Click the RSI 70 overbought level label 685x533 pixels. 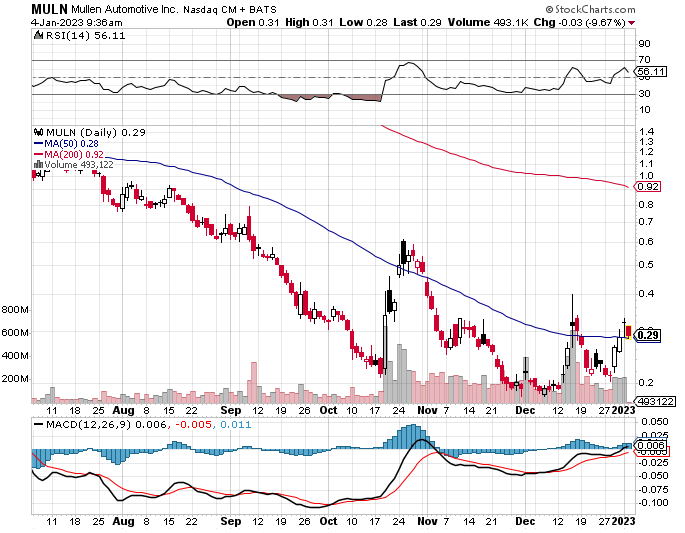pos(644,59)
